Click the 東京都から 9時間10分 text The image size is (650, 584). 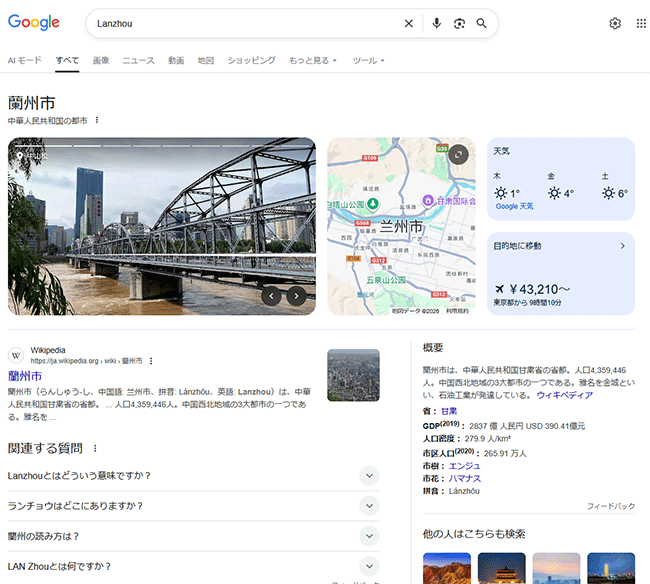point(527,303)
